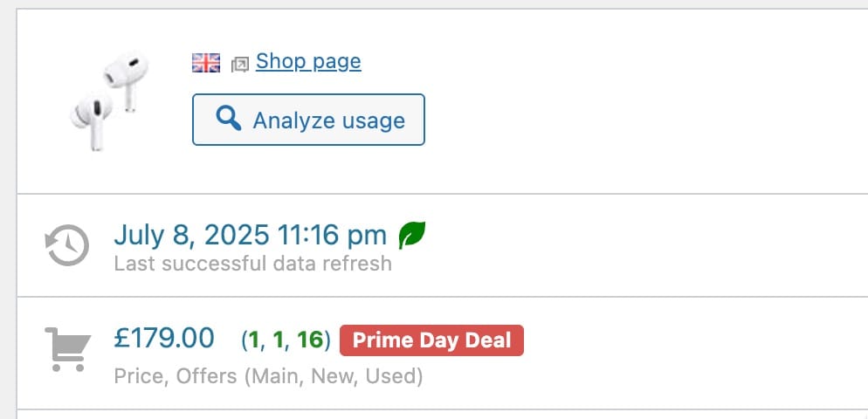868x419 pixels.
Task: Click the green leaf icon
Action: [x=412, y=235]
